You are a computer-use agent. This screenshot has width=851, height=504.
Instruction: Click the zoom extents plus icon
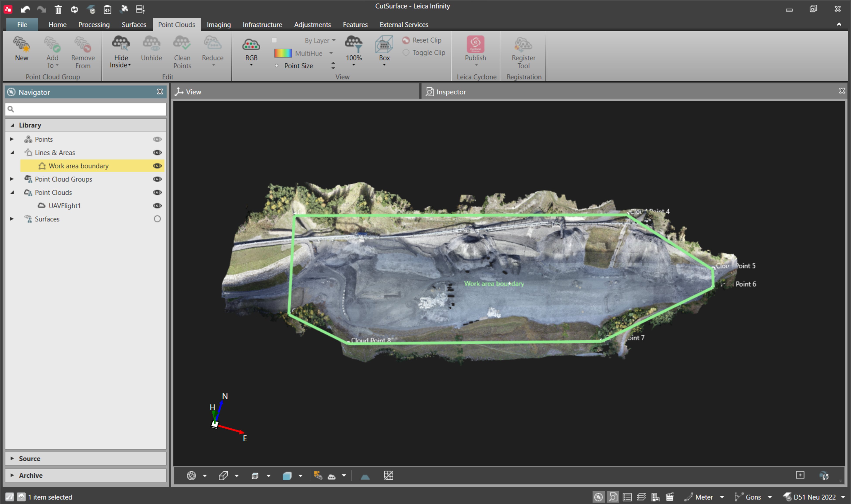point(800,475)
